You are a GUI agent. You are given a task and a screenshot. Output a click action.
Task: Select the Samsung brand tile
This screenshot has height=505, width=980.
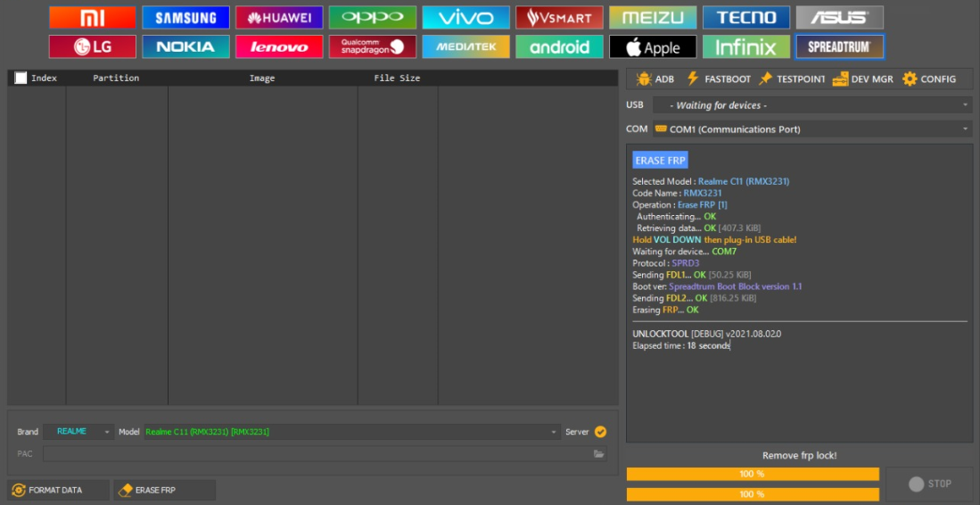[185, 18]
